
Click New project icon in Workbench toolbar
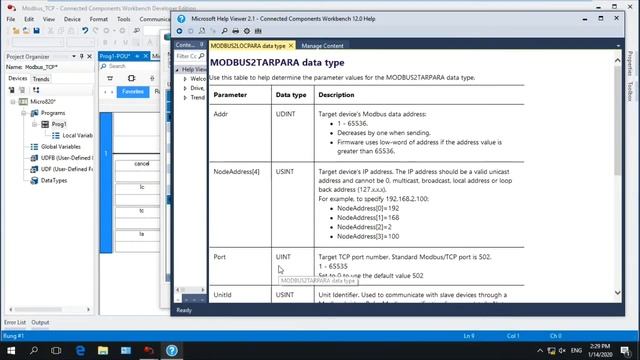point(16,31)
